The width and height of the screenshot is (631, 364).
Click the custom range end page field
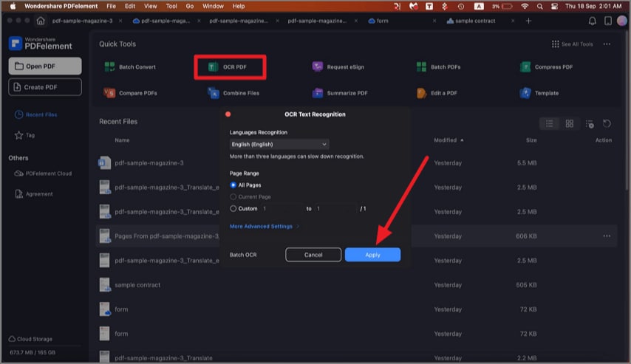[x=335, y=208]
